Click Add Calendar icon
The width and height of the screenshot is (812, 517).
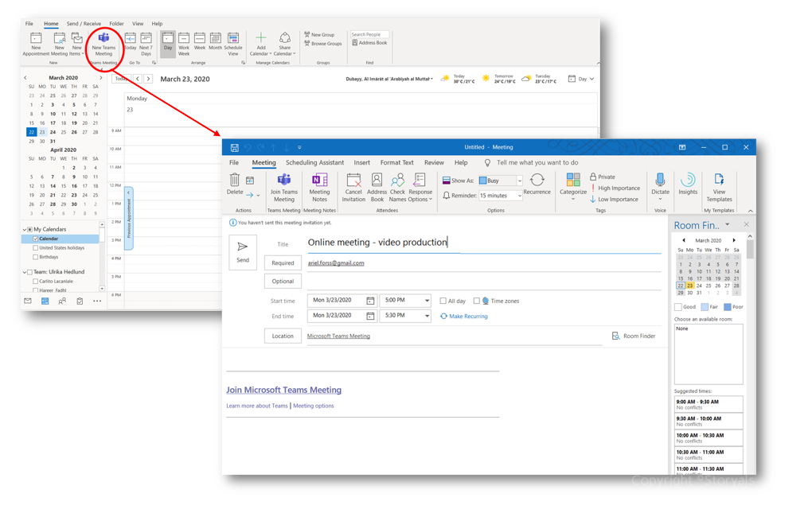pyautogui.click(x=260, y=44)
